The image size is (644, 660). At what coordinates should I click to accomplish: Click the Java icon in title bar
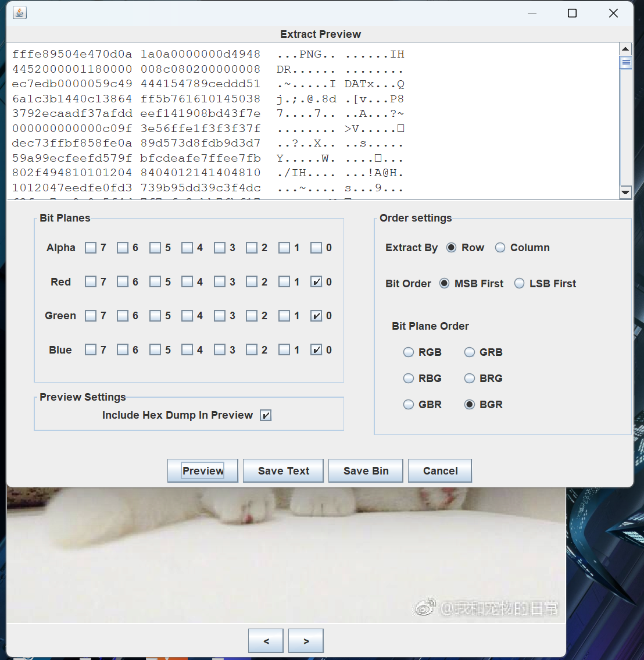tap(20, 13)
